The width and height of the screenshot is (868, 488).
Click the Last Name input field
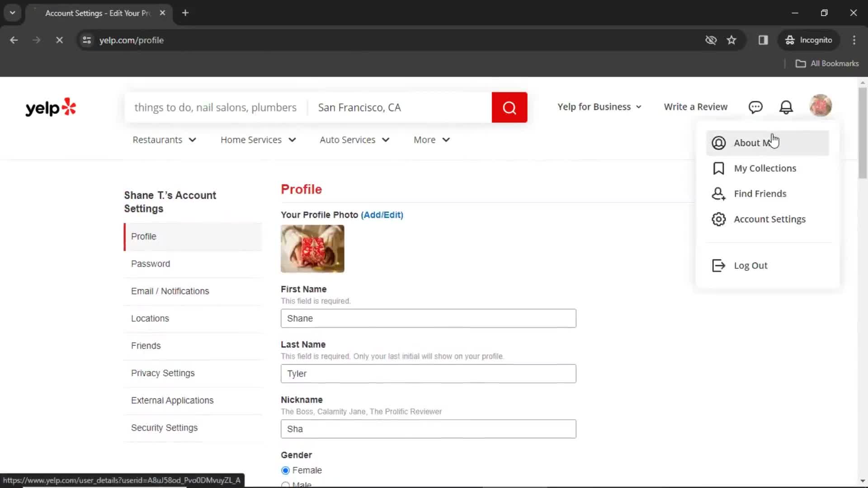coord(428,374)
